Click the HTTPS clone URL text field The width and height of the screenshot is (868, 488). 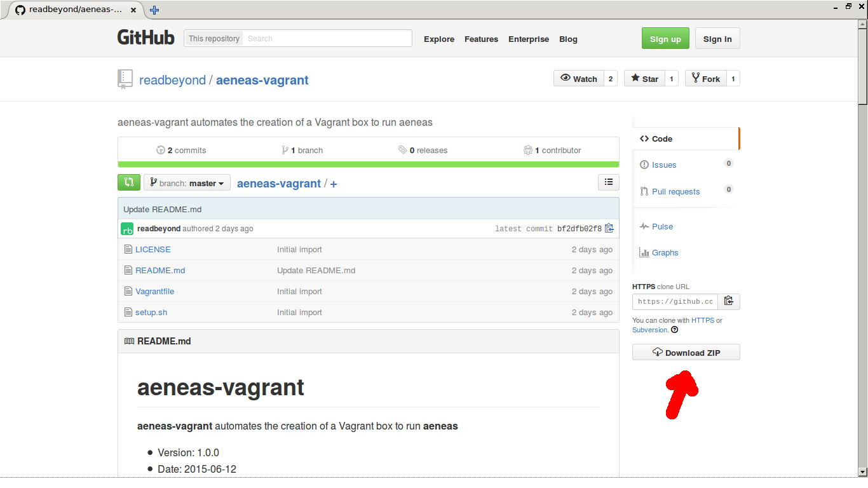(675, 301)
